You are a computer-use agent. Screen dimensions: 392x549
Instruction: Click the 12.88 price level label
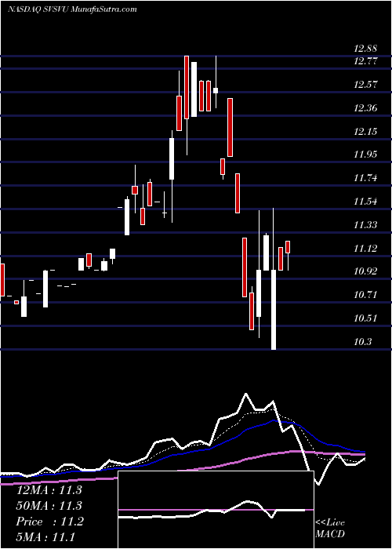click(366, 49)
